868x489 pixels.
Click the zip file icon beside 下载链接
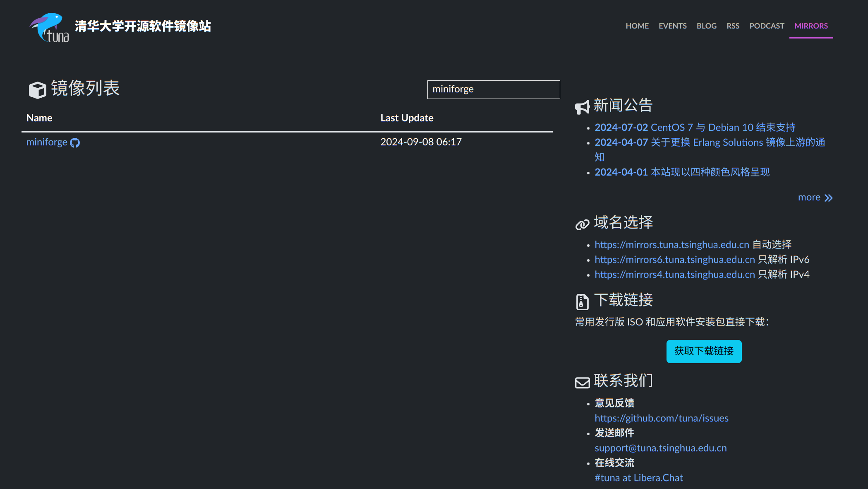point(582,301)
